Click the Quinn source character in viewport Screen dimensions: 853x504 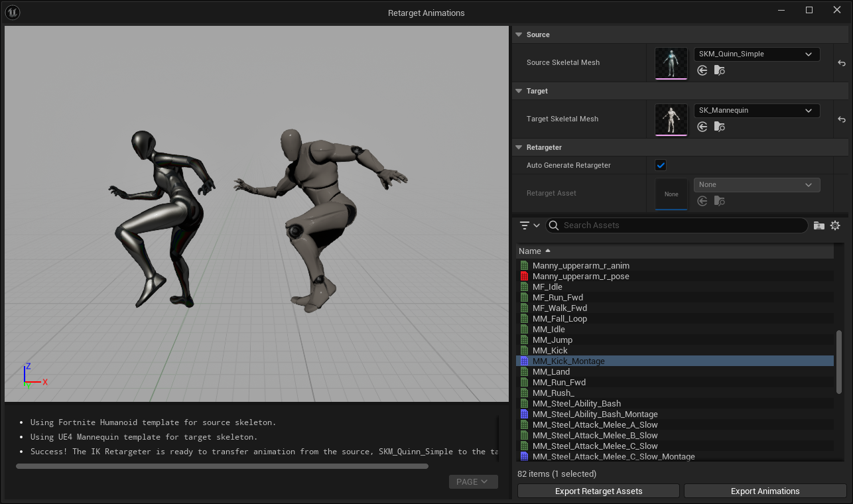click(163, 219)
